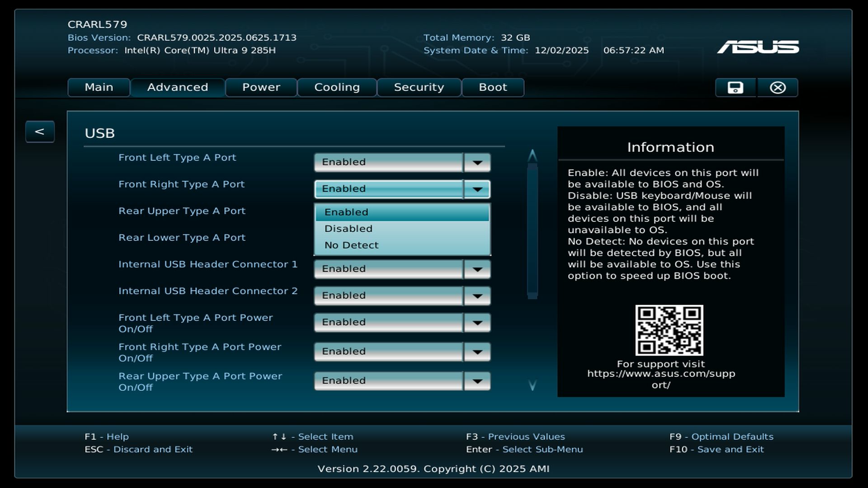Click the scroll down arrow icon

click(x=532, y=385)
